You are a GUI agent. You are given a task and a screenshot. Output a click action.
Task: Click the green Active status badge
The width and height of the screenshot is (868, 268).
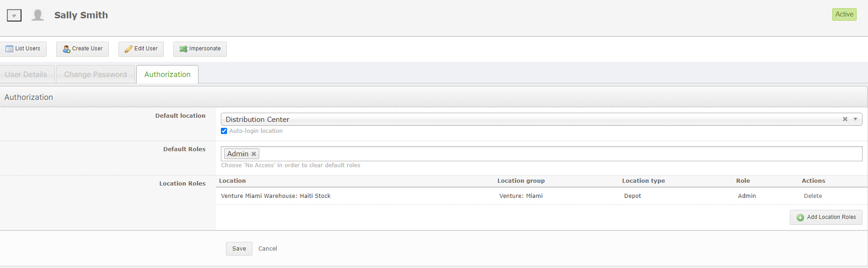[x=844, y=14]
